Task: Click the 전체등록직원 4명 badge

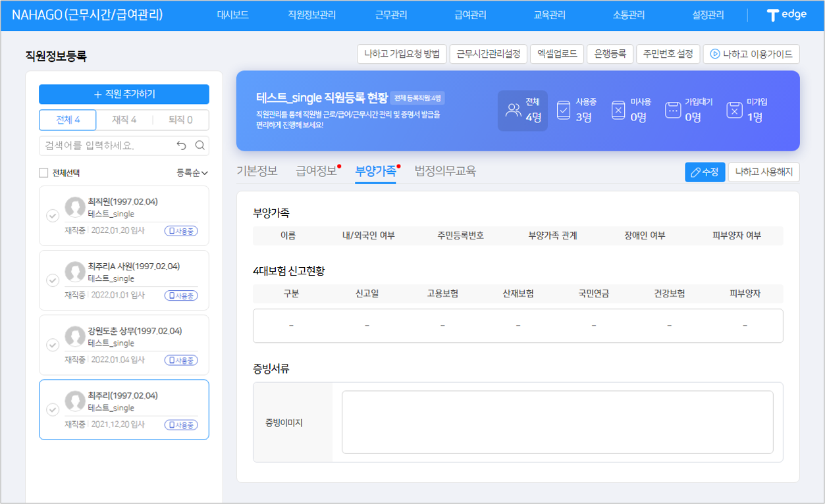Action: coord(417,98)
